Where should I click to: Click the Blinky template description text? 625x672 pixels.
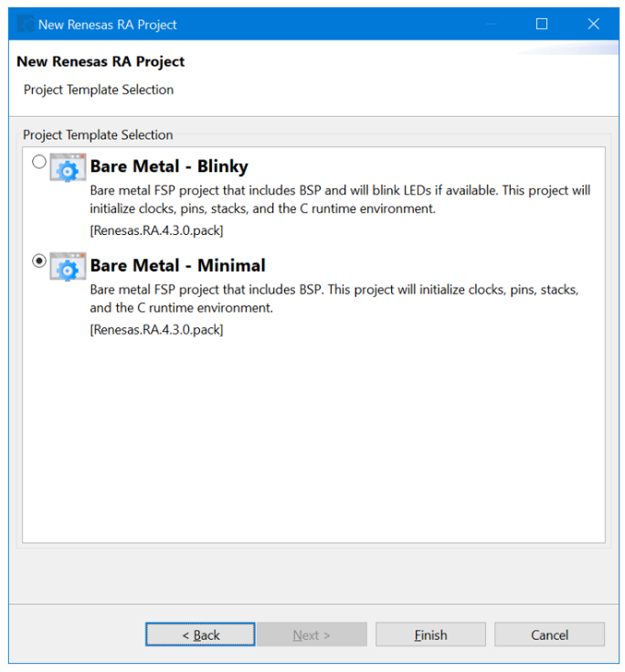coord(340,199)
